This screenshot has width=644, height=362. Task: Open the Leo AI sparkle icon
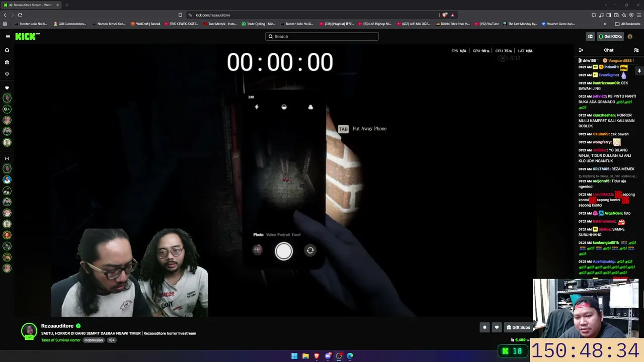click(624, 15)
